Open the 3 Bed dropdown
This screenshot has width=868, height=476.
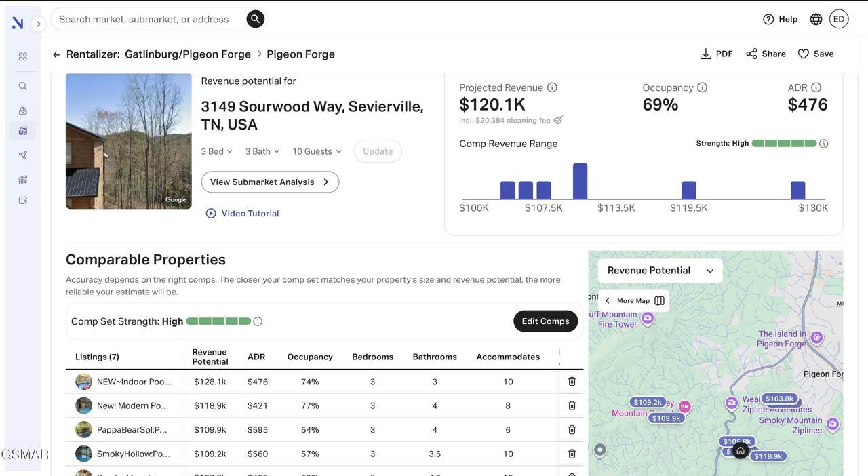(x=216, y=151)
